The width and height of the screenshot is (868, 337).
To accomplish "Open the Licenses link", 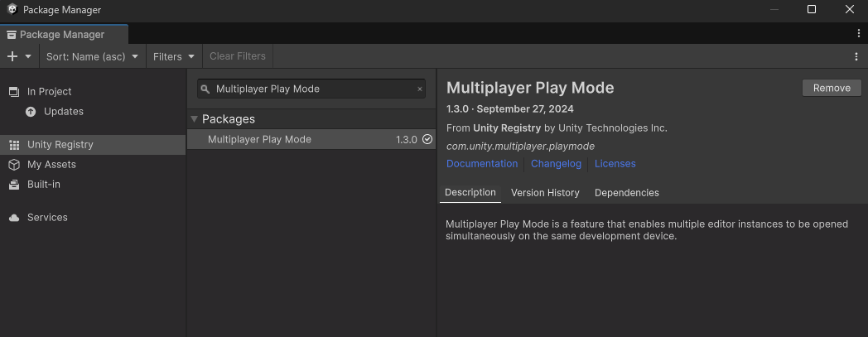I will click(x=615, y=163).
